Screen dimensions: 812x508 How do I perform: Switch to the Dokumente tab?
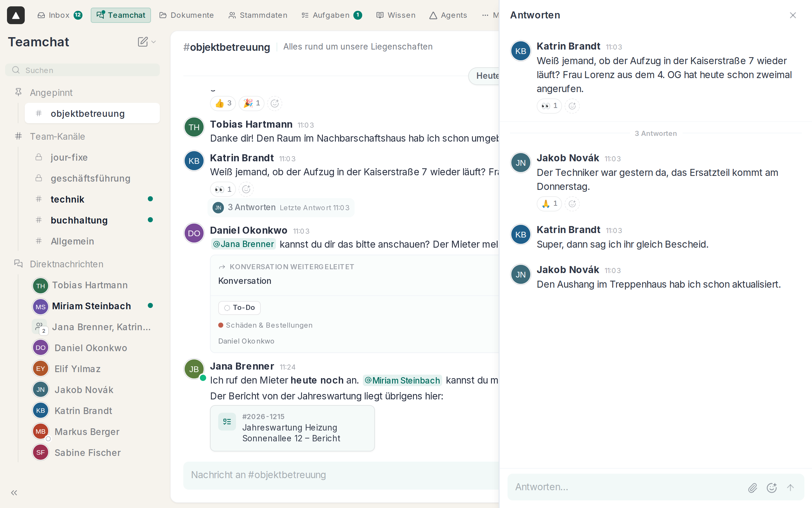click(x=187, y=15)
